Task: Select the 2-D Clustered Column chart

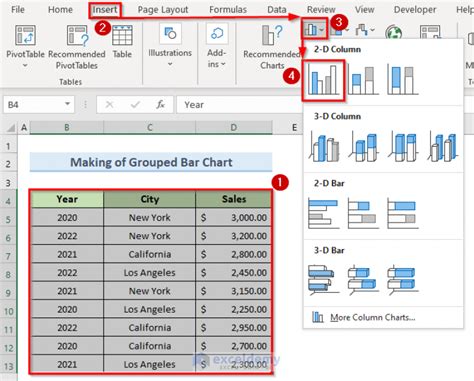Action: point(323,80)
